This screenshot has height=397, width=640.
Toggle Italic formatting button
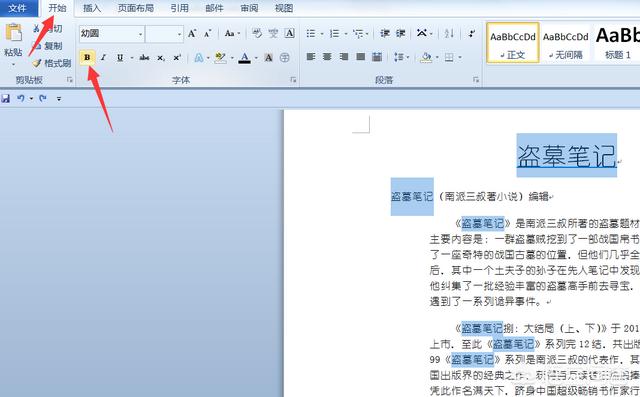tap(103, 58)
